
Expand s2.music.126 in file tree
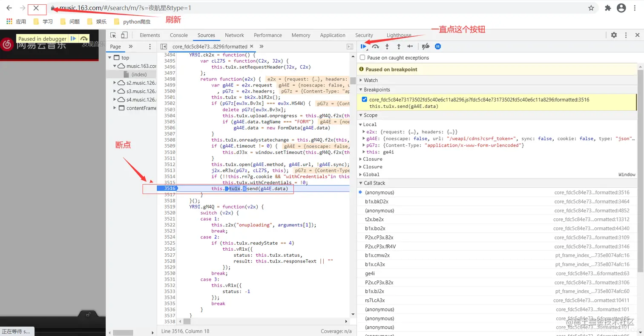[x=115, y=83]
